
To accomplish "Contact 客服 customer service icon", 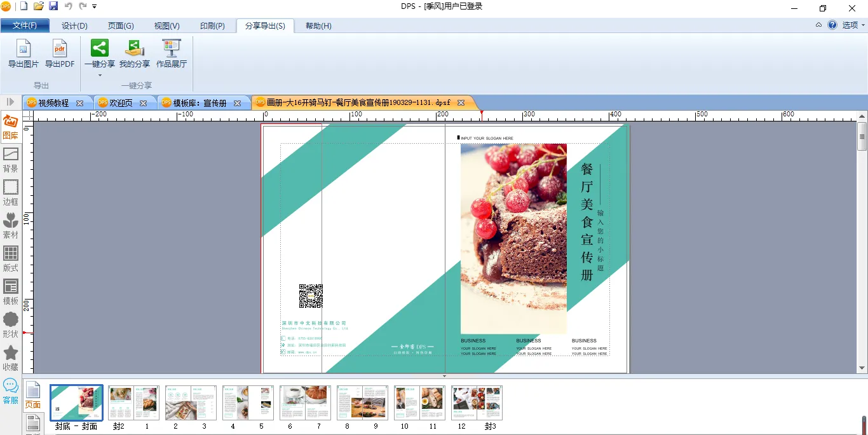I will (x=11, y=392).
